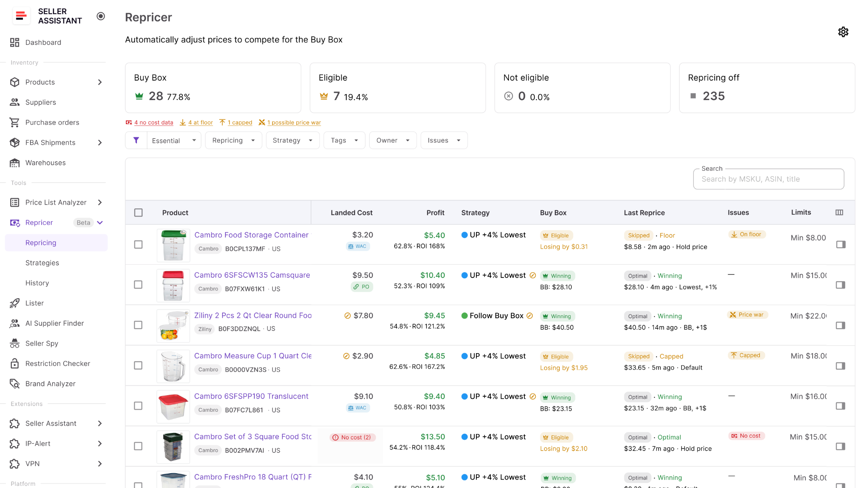Select the Cambro Set of 3 row checkbox
Image resolution: width=868 pixels, height=488 pixels.
point(138,446)
